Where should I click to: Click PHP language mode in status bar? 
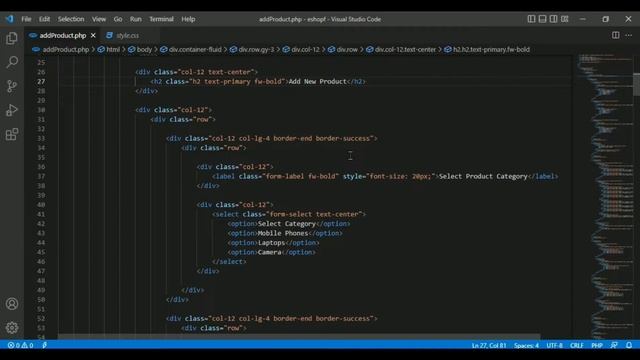[x=597, y=345]
